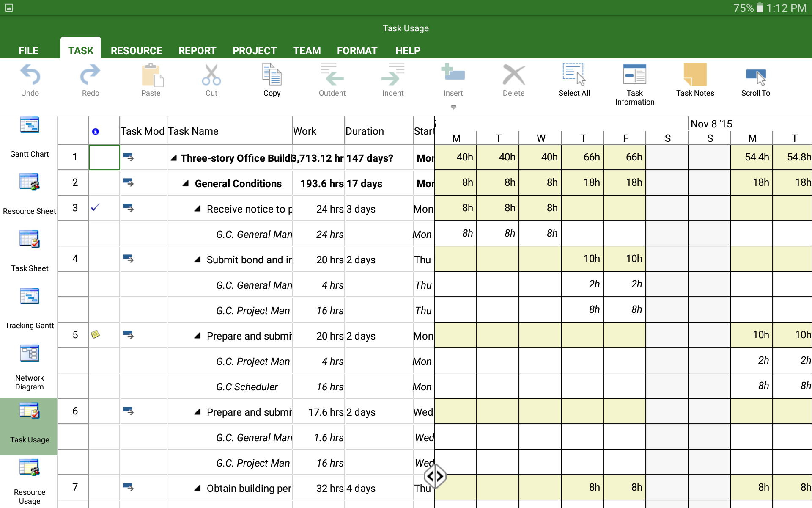Screen dimensions: 812x508
Task: Switch to Tracking Gantt view
Action: 30,308
